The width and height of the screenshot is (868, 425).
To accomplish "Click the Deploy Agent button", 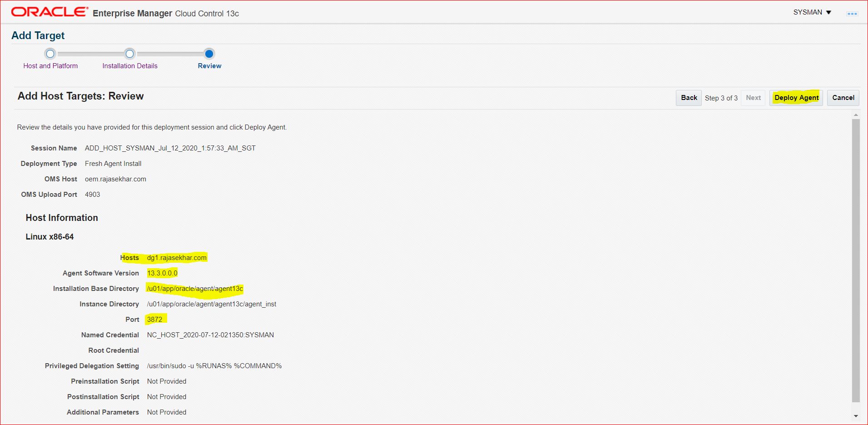I will [x=796, y=98].
